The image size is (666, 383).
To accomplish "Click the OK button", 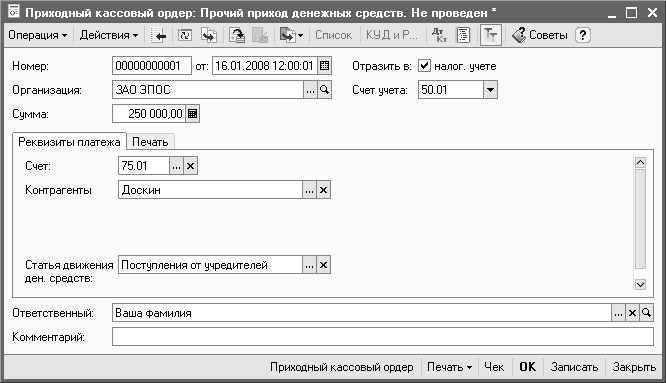I will 528,367.
